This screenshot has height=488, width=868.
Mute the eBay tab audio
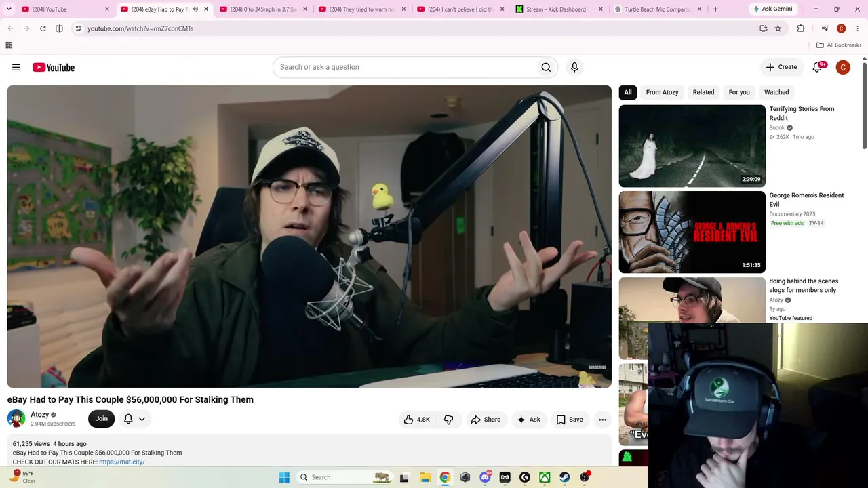point(195,9)
